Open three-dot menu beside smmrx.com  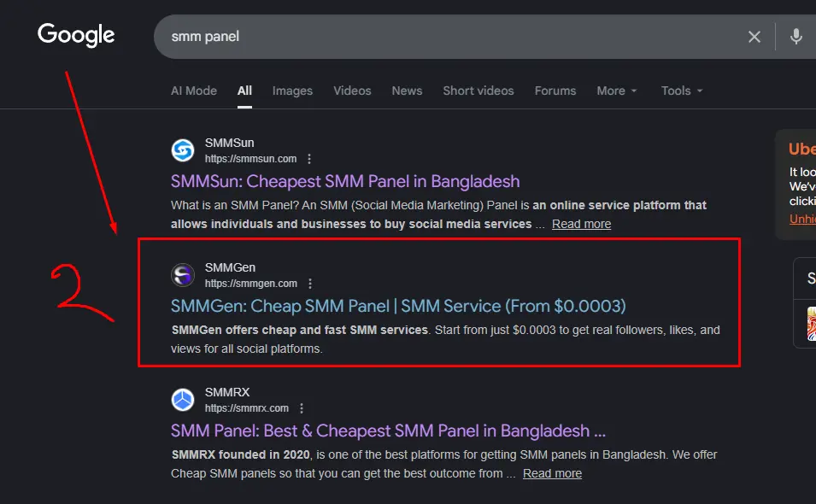click(x=302, y=408)
